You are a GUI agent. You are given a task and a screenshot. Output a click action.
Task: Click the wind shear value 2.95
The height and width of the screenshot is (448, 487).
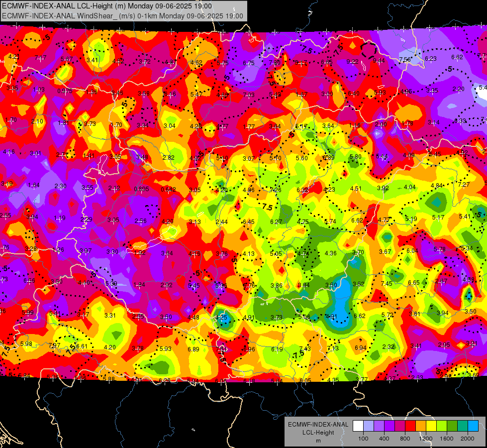[444, 345]
